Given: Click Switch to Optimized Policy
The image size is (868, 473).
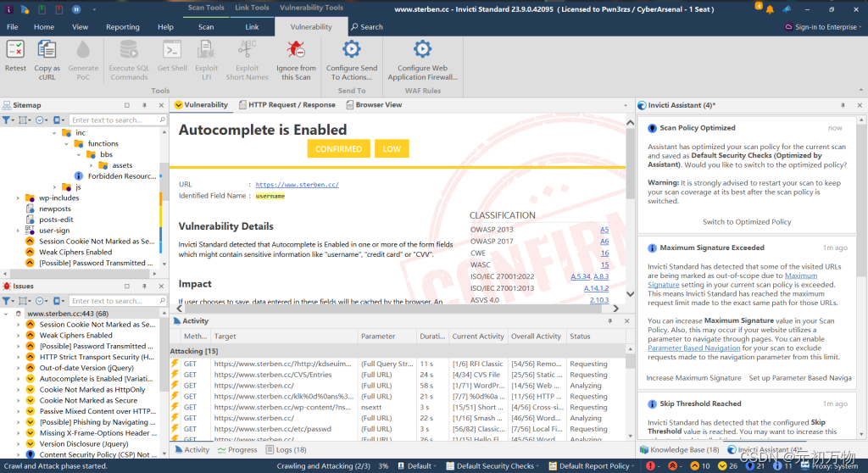Looking at the screenshot, I should point(747,221).
